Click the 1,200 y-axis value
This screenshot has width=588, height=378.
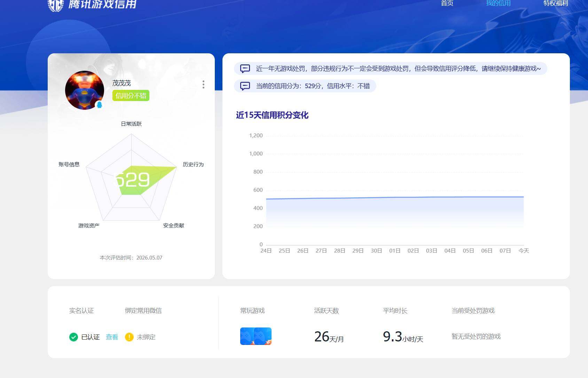(x=256, y=136)
